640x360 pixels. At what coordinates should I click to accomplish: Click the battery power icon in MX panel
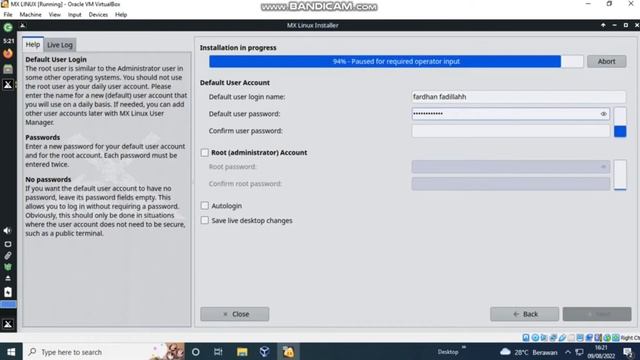click(x=8, y=292)
